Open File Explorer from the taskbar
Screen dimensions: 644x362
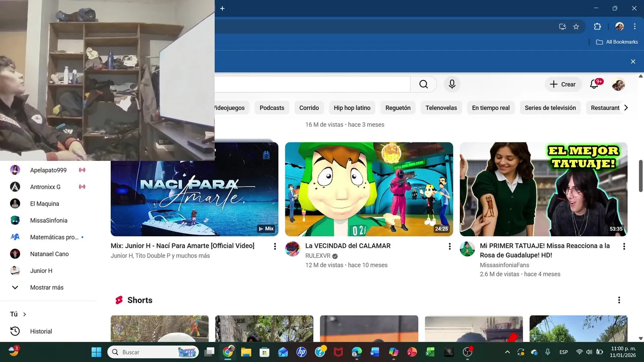[x=246, y=352]
